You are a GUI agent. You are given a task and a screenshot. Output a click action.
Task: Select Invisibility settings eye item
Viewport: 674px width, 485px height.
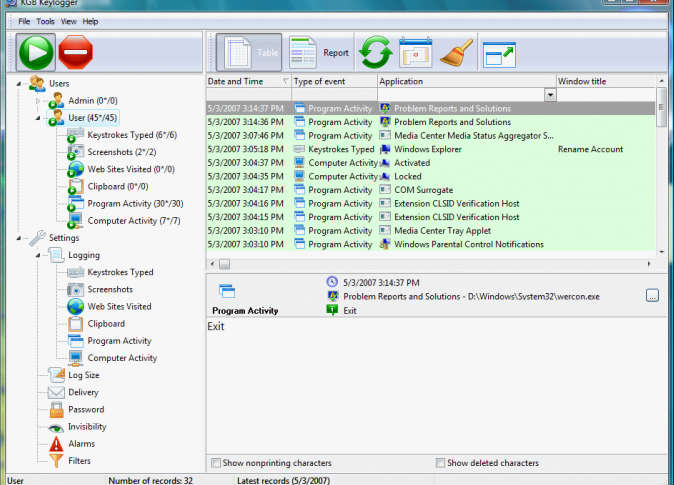86,427
